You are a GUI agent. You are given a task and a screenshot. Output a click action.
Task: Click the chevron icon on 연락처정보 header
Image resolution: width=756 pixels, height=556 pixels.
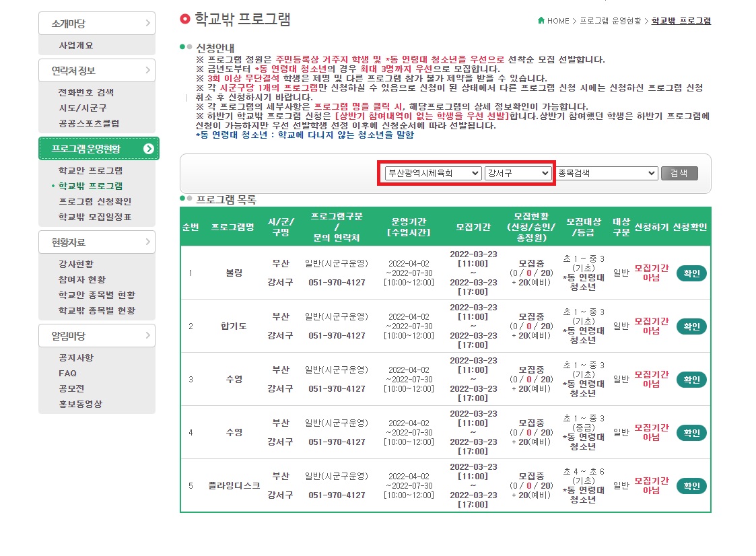coord(147,70)
